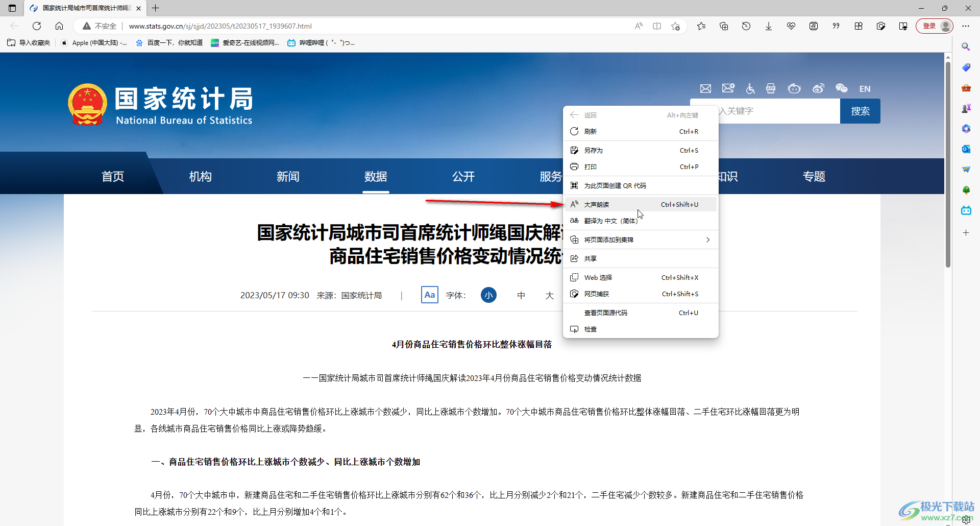Viewport: 980px width, 526px height.
Task: Click the browser refresh button
Action: pyautogui.click(x=37, y=26)
